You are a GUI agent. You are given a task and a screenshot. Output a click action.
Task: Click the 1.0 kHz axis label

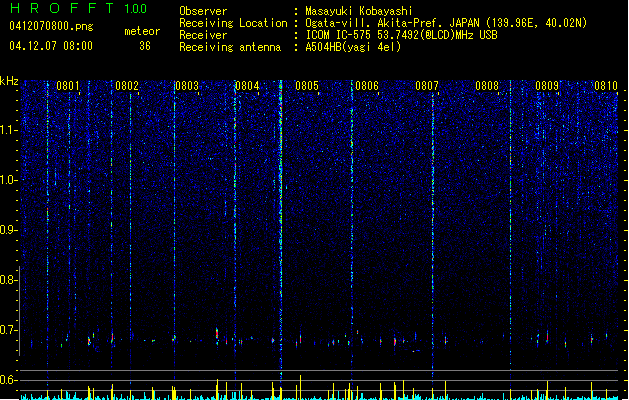tap(9, 180)
